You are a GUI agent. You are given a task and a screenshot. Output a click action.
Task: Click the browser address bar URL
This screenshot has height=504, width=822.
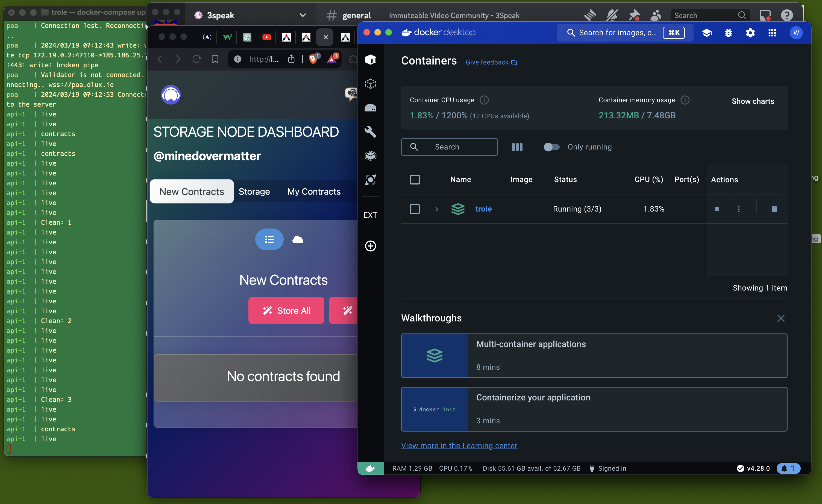pyautogui.click(x=263, y=59)
